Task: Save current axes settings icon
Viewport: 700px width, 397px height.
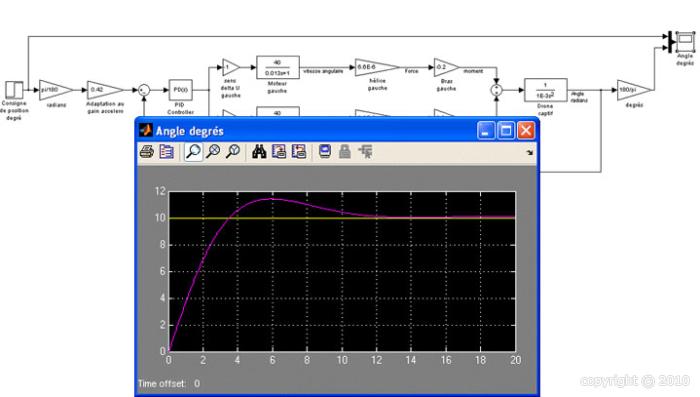Action: (279, 152)
